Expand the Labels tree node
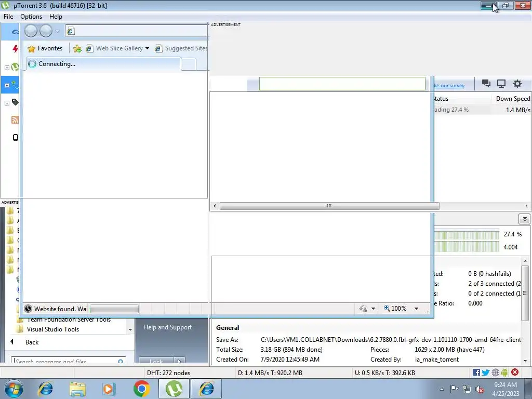 [x=7, y=103]
